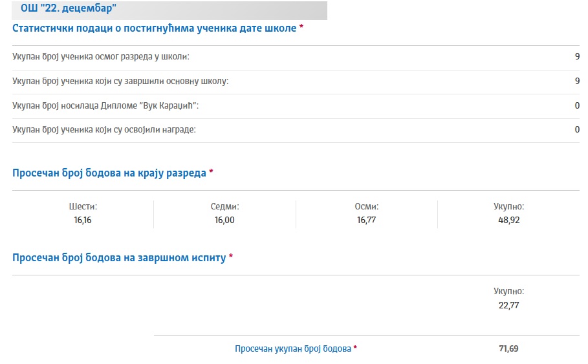
Task: Select the Осми column value 16,77
Action: click(366, 220)
